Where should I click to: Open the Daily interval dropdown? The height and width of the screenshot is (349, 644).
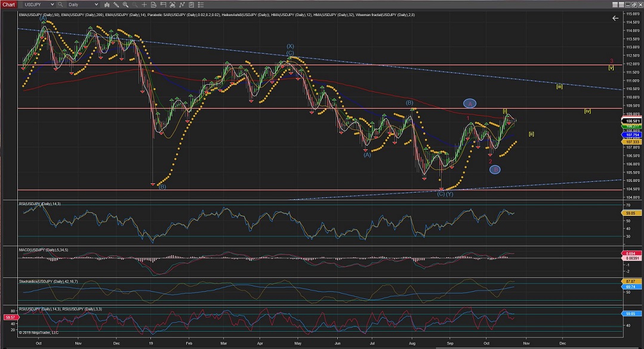[x=83, y=5]
